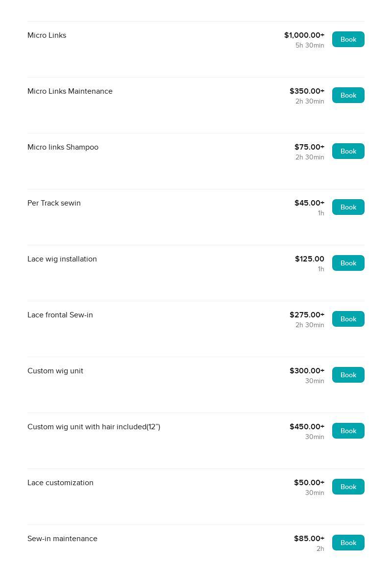Viewport: 392px width, 573px height.
Task: Book the Custom wig unit service
Action: [348, 375]
